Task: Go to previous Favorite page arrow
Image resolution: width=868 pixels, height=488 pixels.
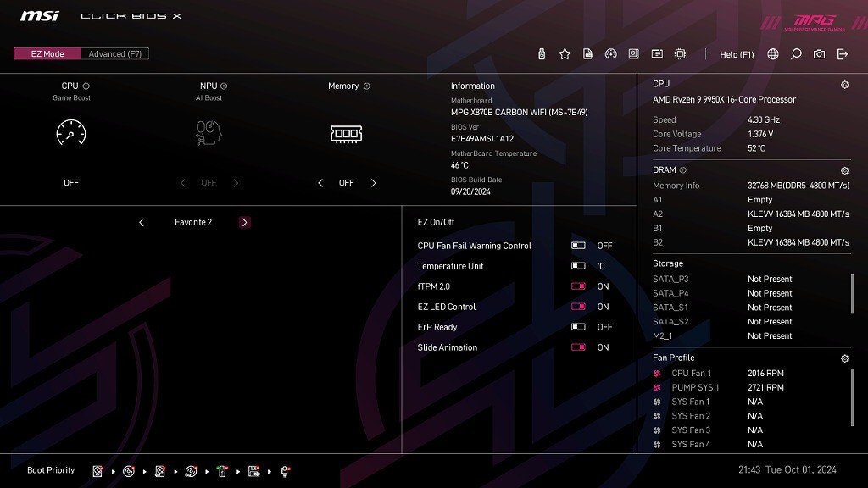Action: pyautogui.click(x=142, y=222)
